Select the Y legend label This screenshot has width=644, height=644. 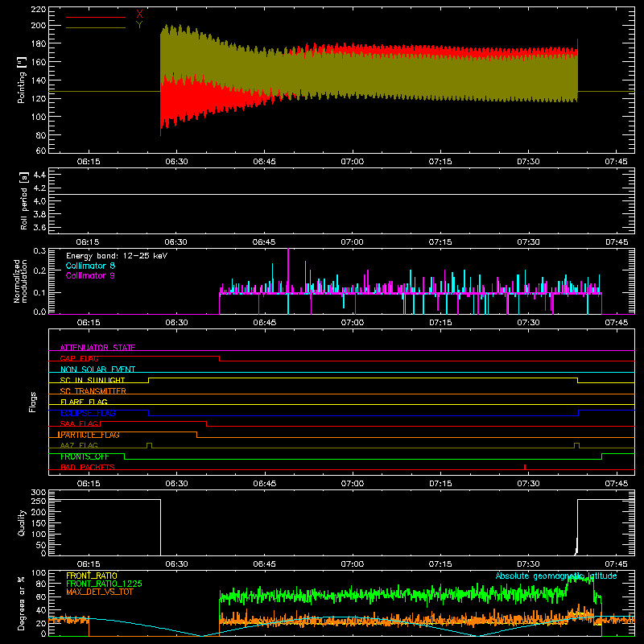139,25
